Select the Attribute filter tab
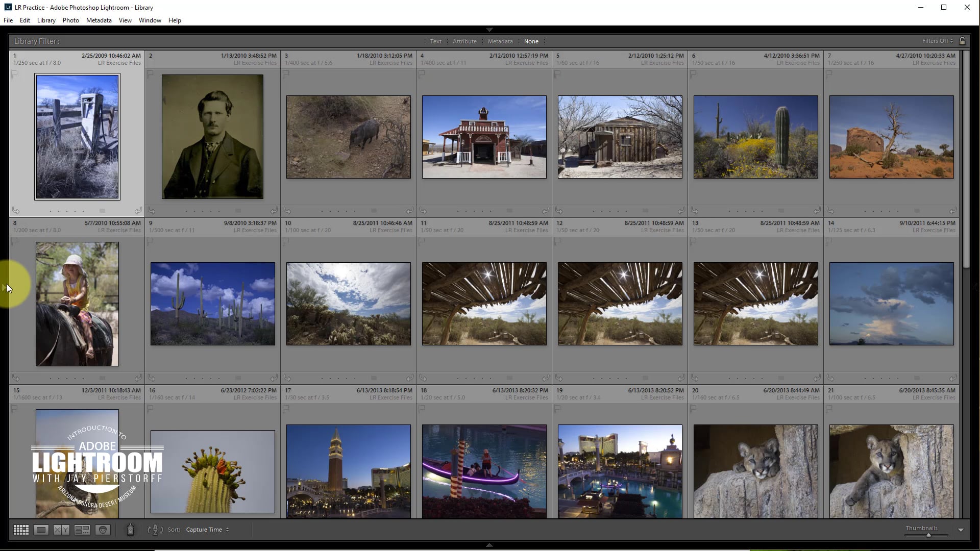The image size is (980, 551). coord(464,41)
